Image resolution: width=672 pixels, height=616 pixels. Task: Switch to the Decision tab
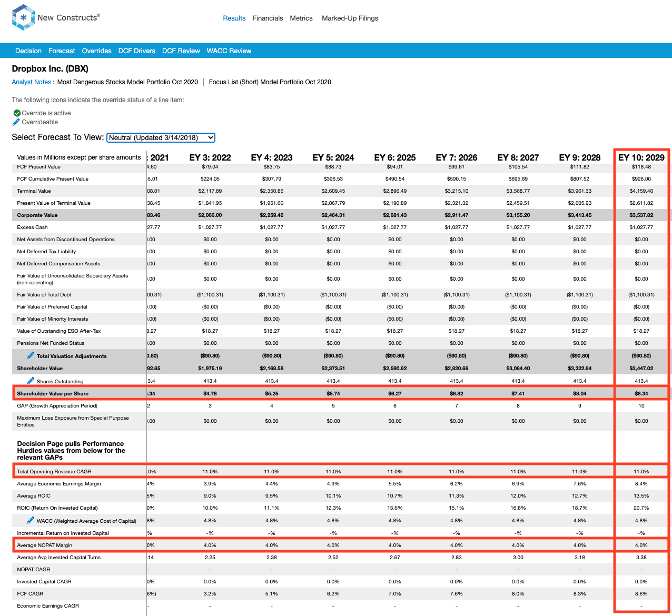[28, 51]
